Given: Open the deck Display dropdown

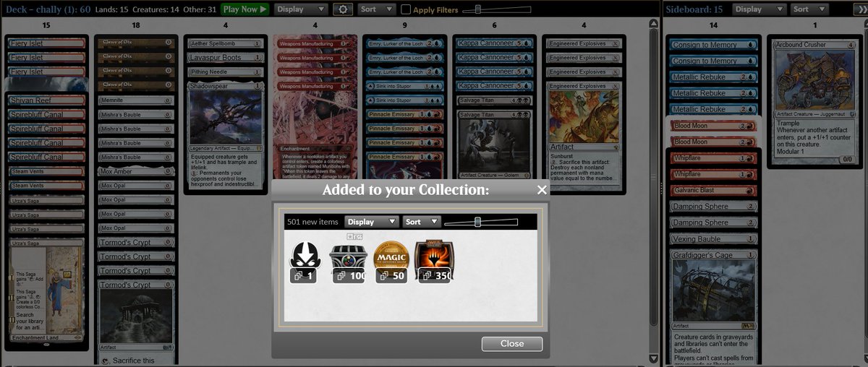Looking at the screenshot, I should click(300, 9).
